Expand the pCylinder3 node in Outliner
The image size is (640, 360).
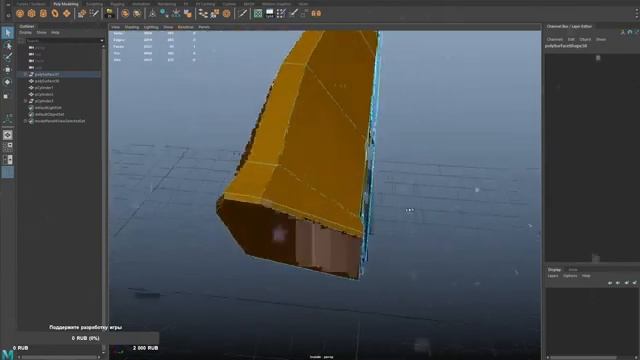25,101
